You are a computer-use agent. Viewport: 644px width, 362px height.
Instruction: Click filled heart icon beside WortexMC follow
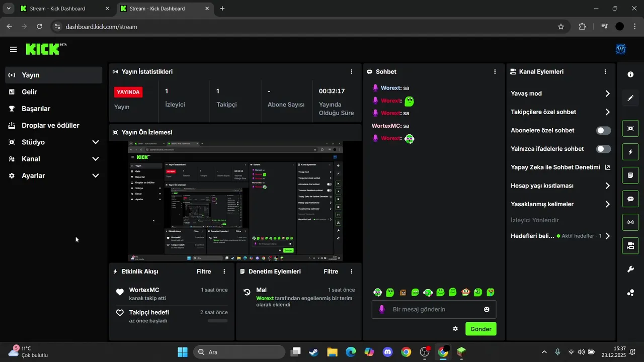click(x=120, y=292)
